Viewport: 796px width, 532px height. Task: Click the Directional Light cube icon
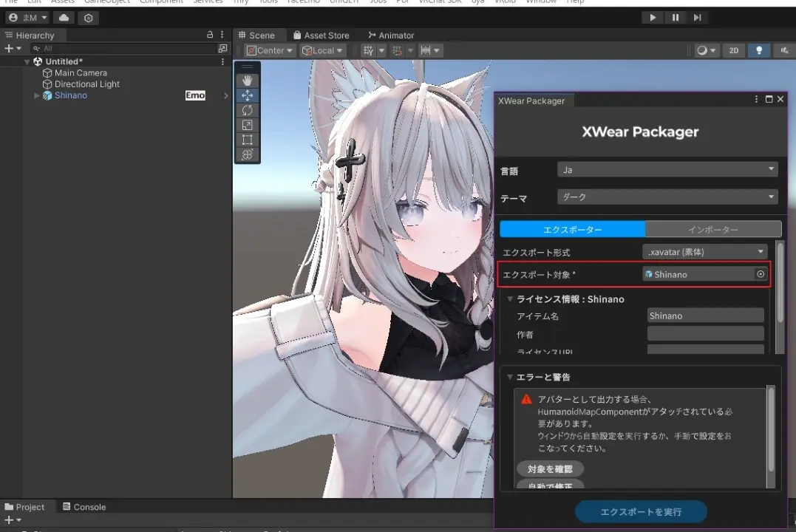pyautogui.click(x=47, y=84)
